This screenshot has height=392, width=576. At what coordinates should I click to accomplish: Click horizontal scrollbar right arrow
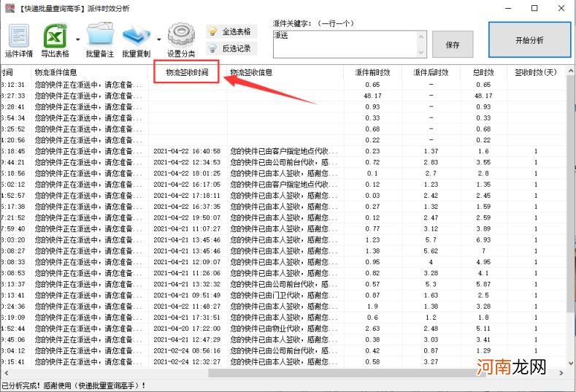click(561, 373)
